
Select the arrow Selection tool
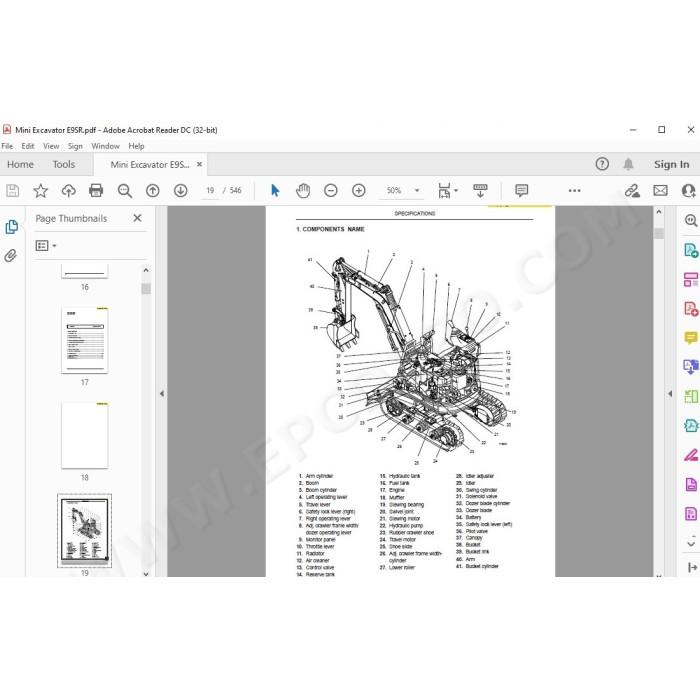(x=275, y=191)
